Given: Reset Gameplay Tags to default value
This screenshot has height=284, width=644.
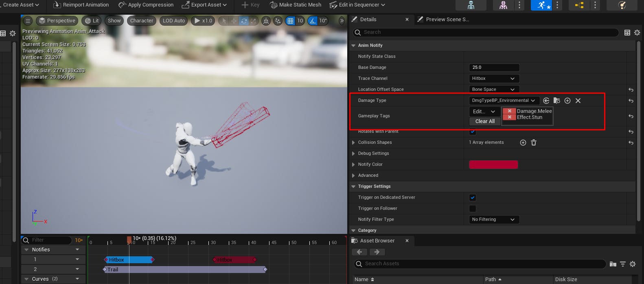Looking at the screenshot, I should click(631, 116).
